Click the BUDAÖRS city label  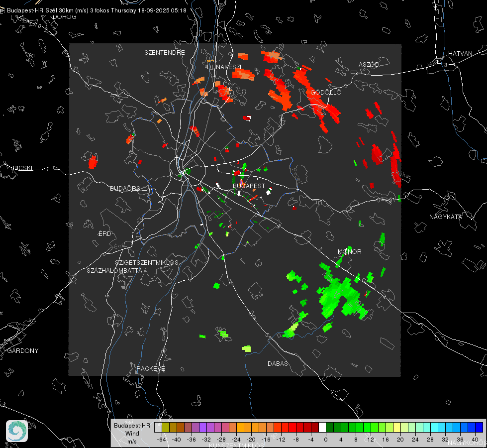click(125, 188)
